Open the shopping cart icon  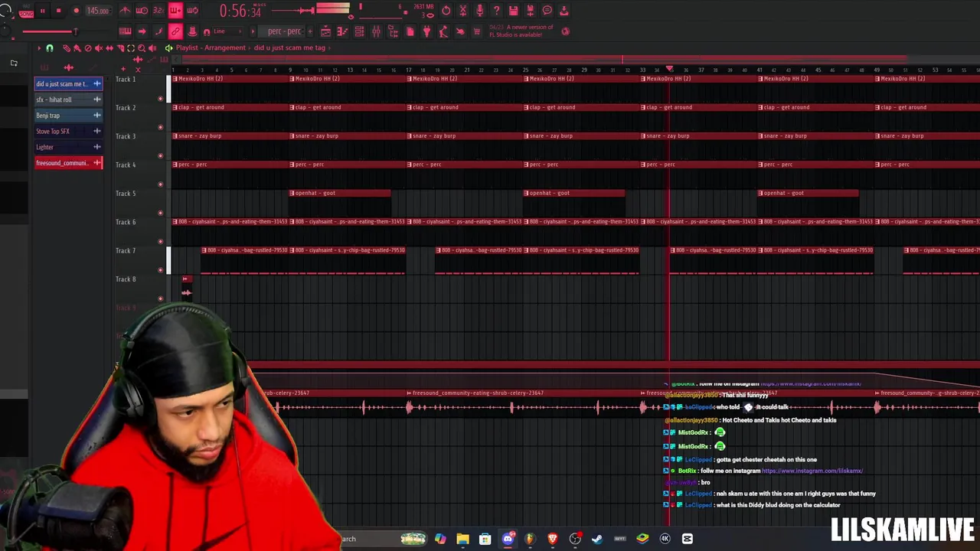pyautogui.click(x=476, y=31)
